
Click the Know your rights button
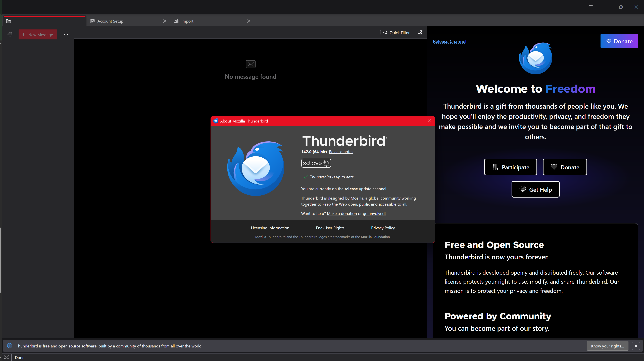tap(607, 346)
